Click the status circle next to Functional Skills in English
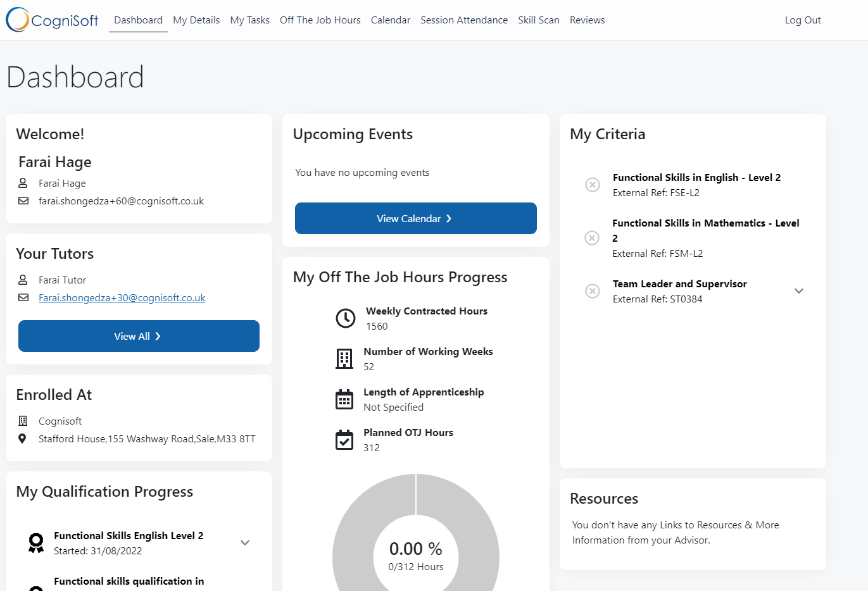Image resolution: width=868 pixels, height=591 pixels. [592, 185]
